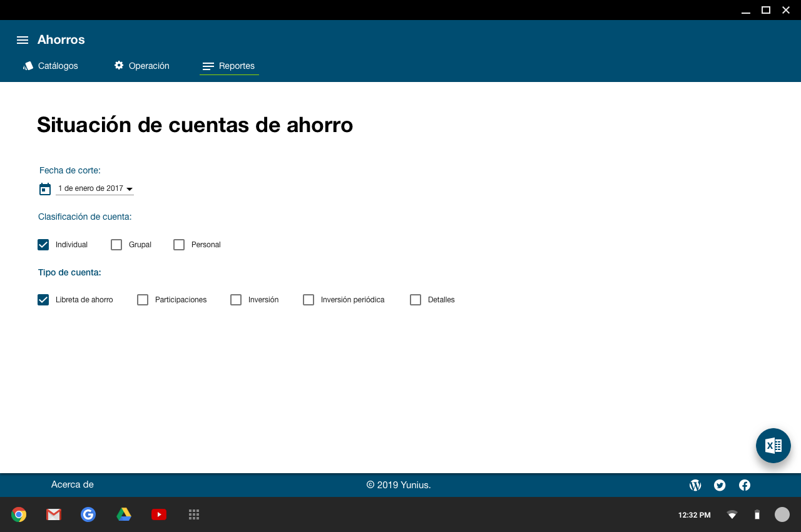Uncheck the Individual account classification
801x532 pixels.
[43, 245]
